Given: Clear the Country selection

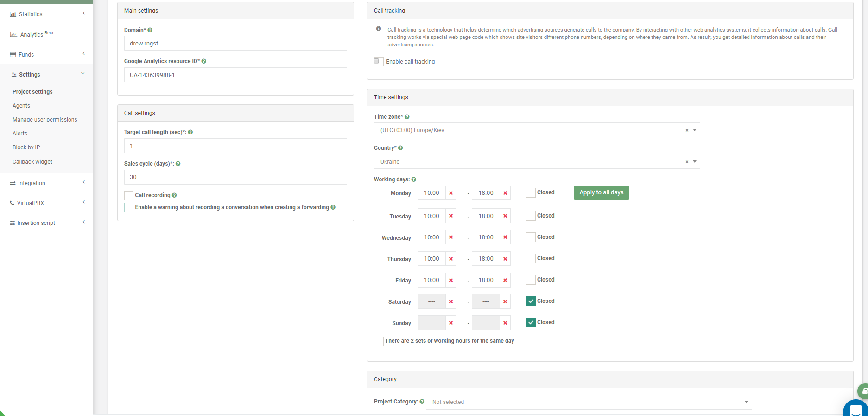Looking at the screenshot, I should click(687, 162).
